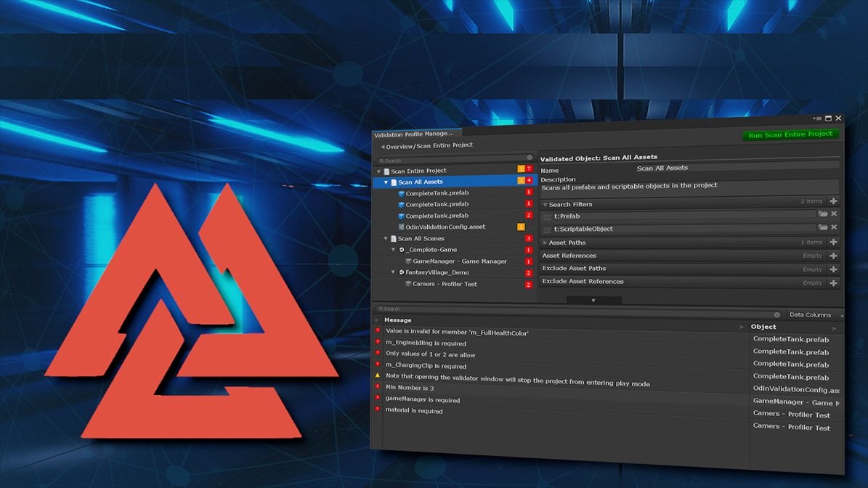Select the CompleteTank.prefab blue cube icon
This screenshot has height=488, width=868.
(x=399, y=193)
